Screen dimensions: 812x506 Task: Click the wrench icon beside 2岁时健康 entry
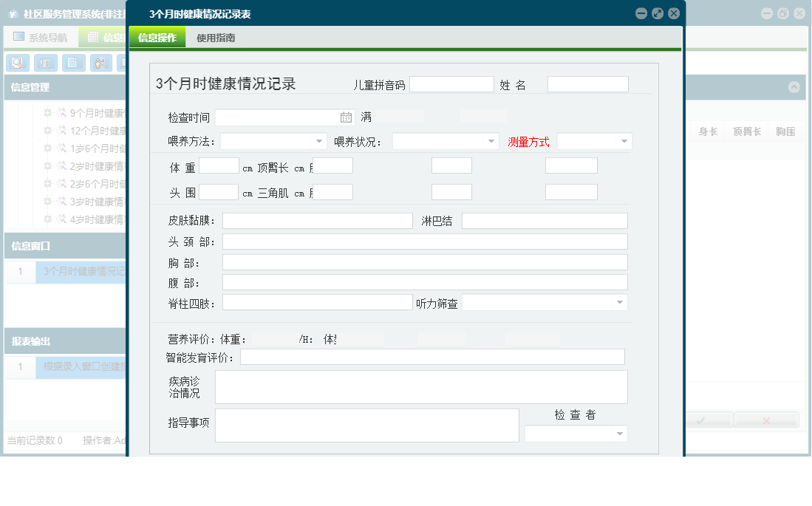[x=62, y=166]
